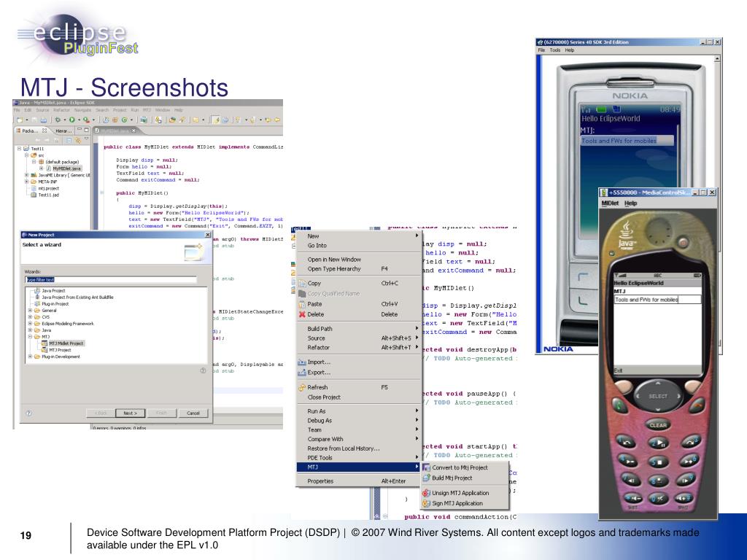Click the 2 play/pause key on emulator keypad
The image size is (747, 560).
(659, 443)
